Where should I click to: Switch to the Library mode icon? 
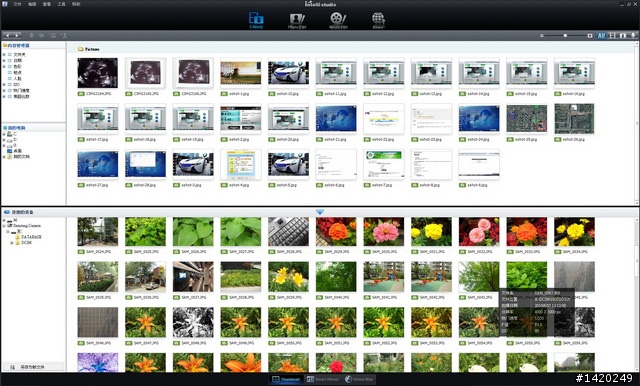pos(256,20)
